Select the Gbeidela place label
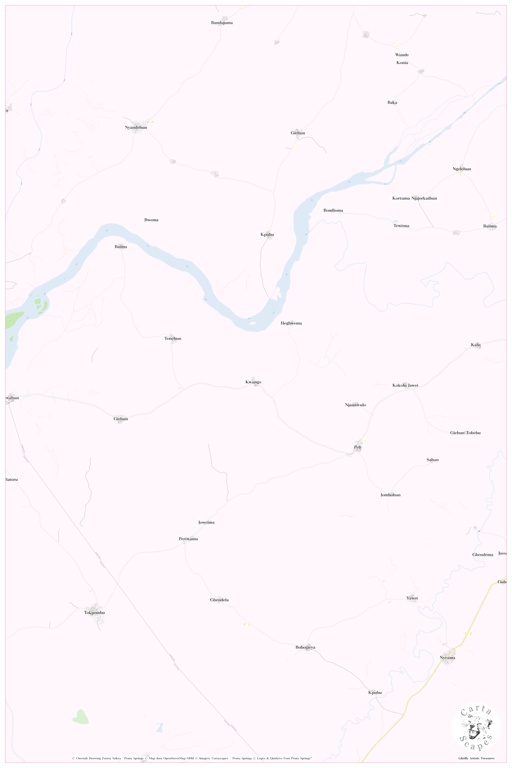 (219, 600)
